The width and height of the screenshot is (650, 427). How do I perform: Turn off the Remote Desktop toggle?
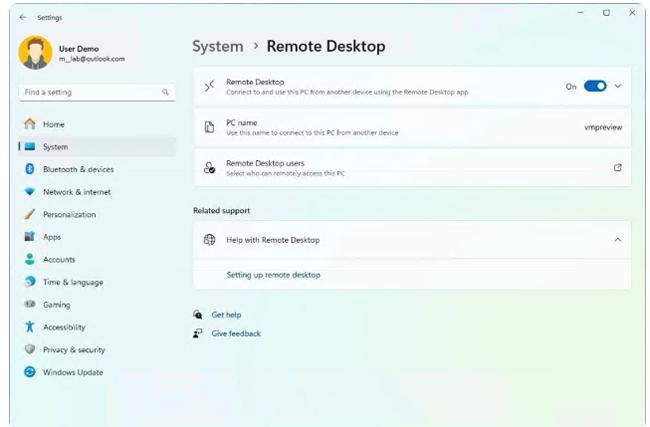tap(595, 86)
